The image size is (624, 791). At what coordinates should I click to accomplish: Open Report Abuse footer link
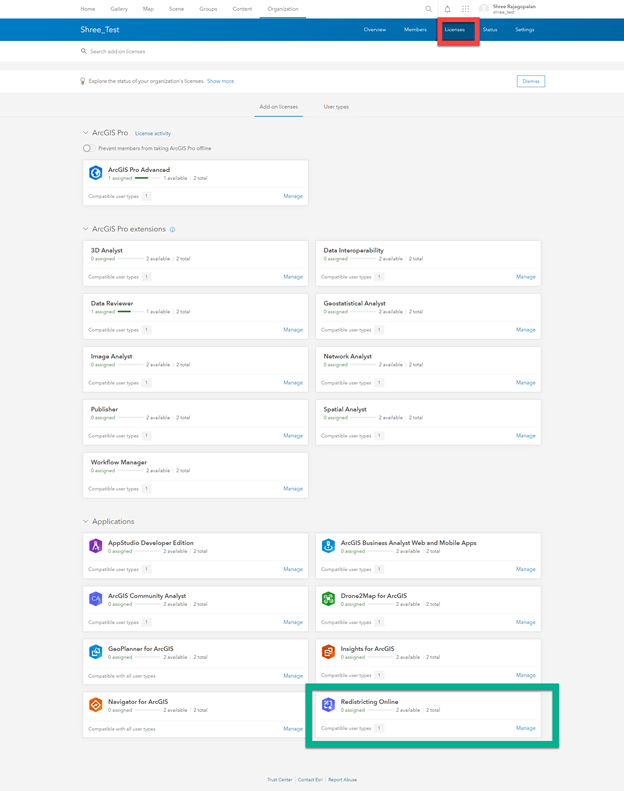coord(343,780)
